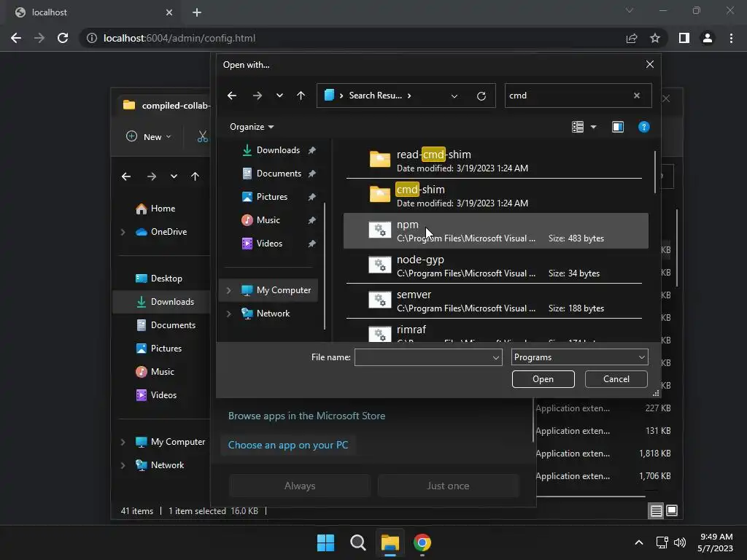747x560 pixels.
Task: Switch Explorer to details view icon
Action: pyautogui.click(x=656, y=511)
